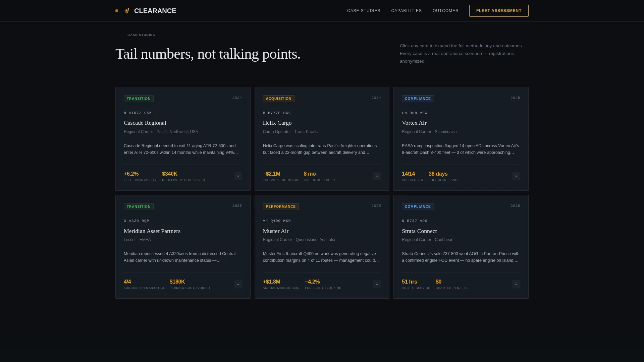Click the Compliance tag on Vortex Air
The height and width of the screenshot is (362, 644).
418,99
